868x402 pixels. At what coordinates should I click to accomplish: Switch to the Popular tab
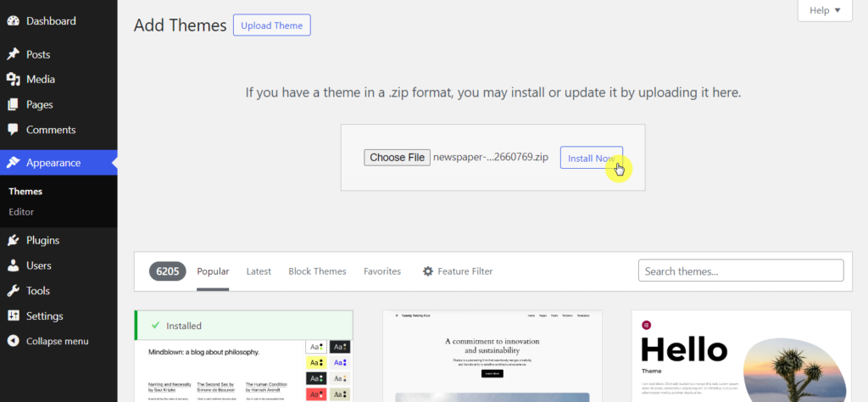(x=213, y=271)
